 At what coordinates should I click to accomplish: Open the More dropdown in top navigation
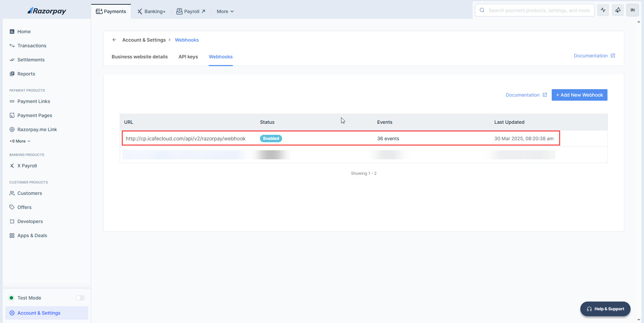[225, 11]
